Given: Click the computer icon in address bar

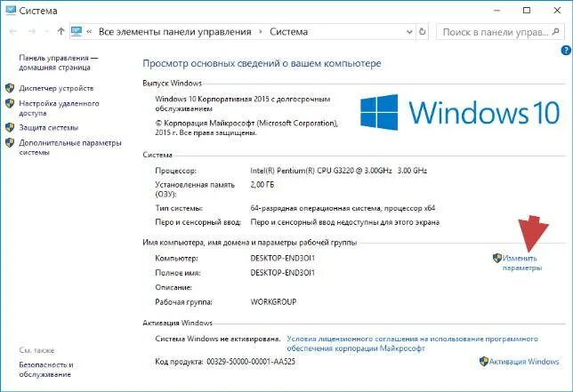Looking at the screenshot, I should [77, 31].
